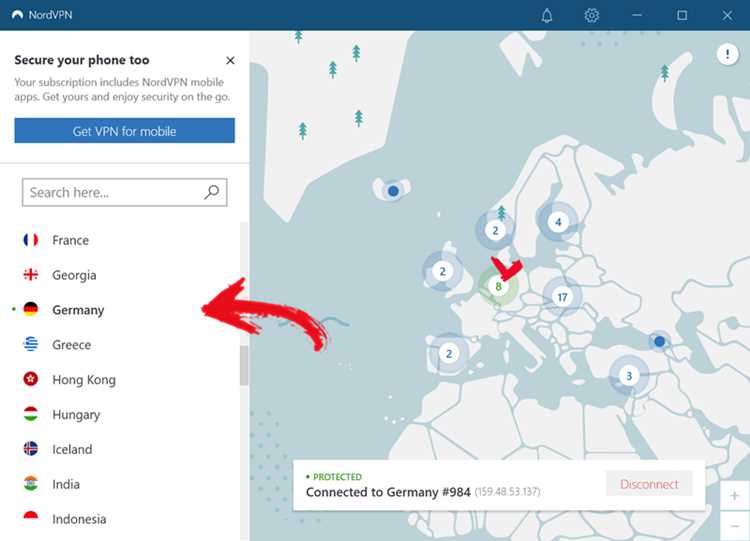Click the country list scrollbar thumb
Image resolution: width=750 pixels, height=541 pixels.
coord(244,366)
